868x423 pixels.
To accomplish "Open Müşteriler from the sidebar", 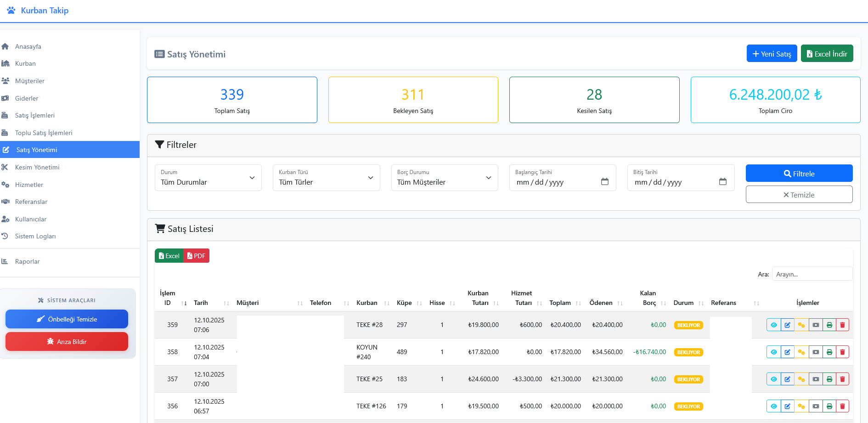I will [30, 81].
